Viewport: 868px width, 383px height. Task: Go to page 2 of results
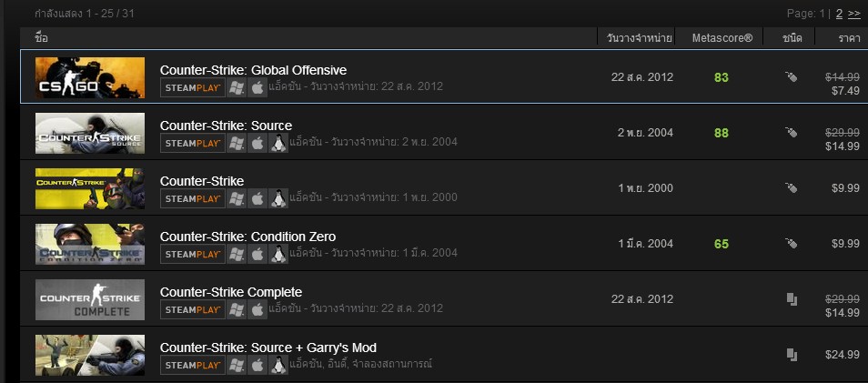(839, 14)
